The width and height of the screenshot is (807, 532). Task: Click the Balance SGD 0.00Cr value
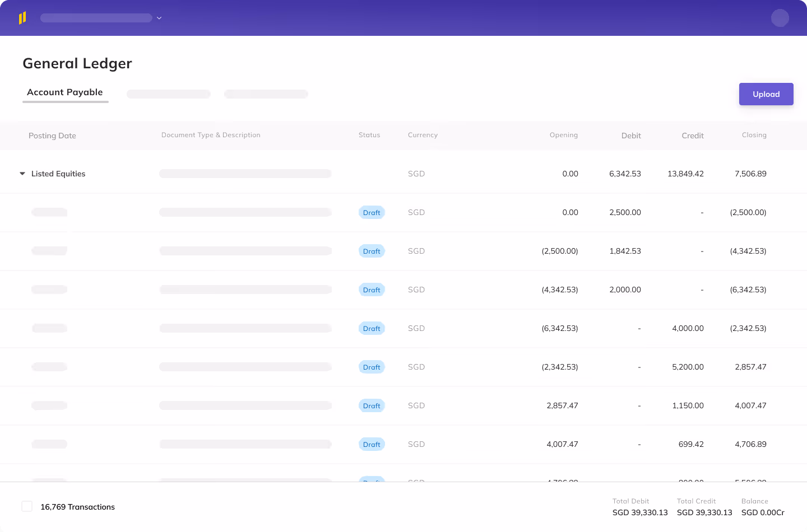(x=763, y=512)
